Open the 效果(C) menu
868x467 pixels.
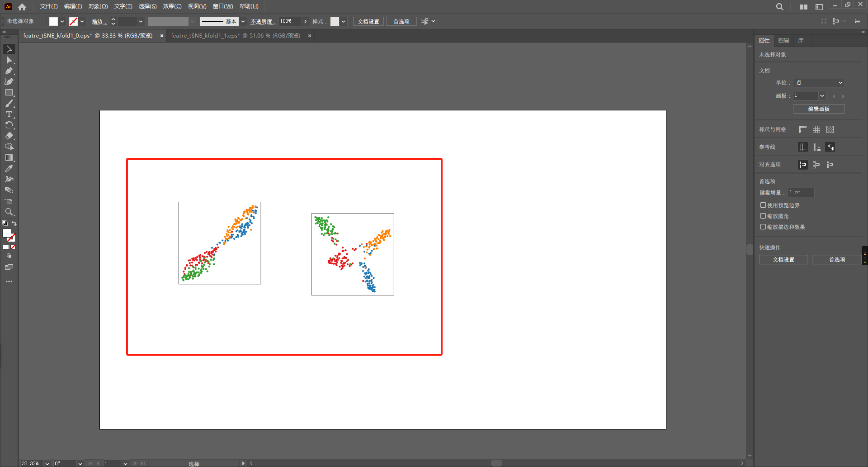(x=172, y=6)
